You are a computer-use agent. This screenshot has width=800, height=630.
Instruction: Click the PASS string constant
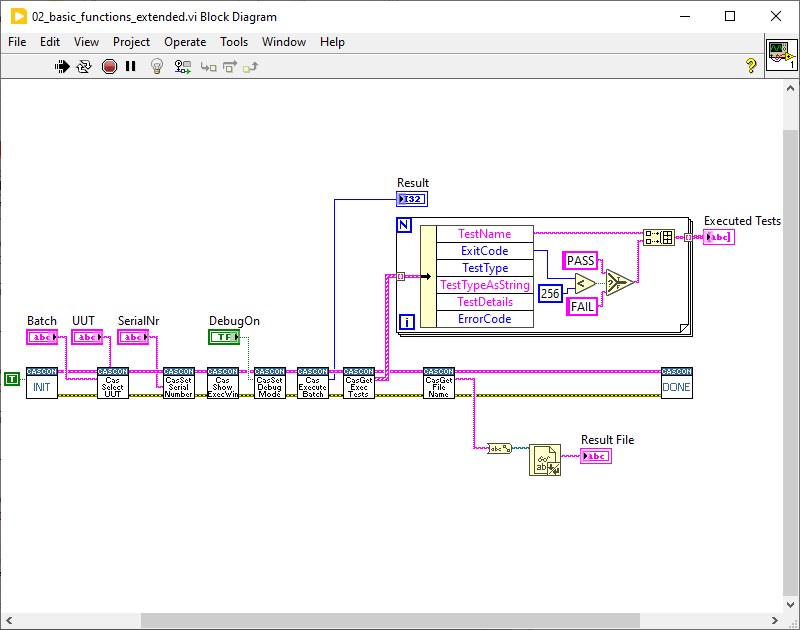(580, 261)
